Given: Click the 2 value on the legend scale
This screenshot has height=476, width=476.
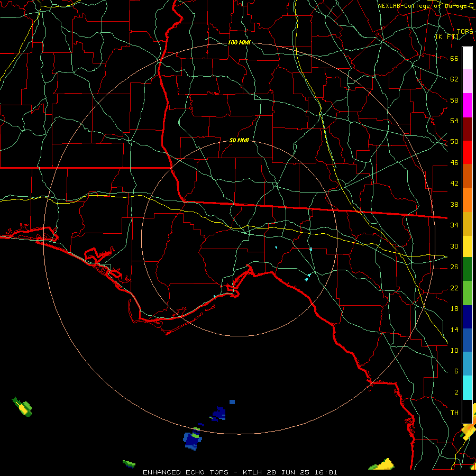Looking at the screenshot, I should click(x=456, y=392).
